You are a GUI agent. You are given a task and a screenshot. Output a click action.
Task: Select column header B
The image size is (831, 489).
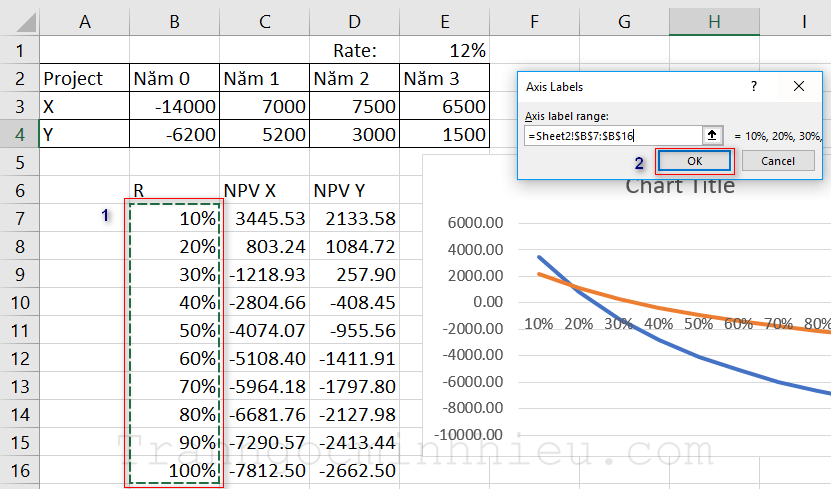pyautogui.click(x=174, y=20)
